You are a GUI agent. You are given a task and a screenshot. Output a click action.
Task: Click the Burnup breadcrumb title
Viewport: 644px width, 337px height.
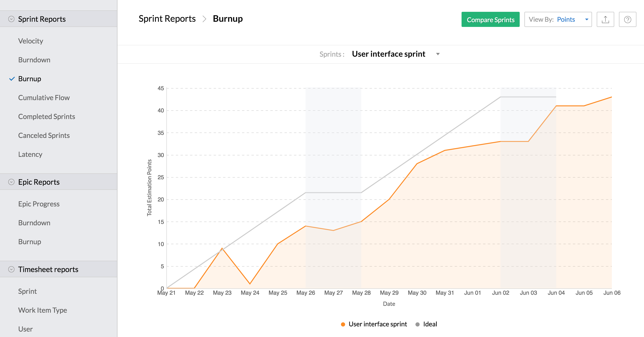(228, 19)
